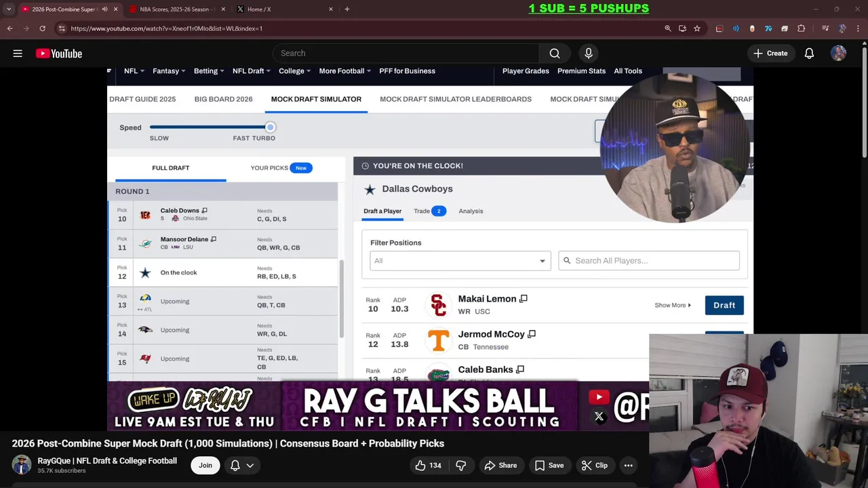Viewport: 868px width, 488px height.
Task: Open notification preferences chevron beside bell
Action: [x=250, y=466]
